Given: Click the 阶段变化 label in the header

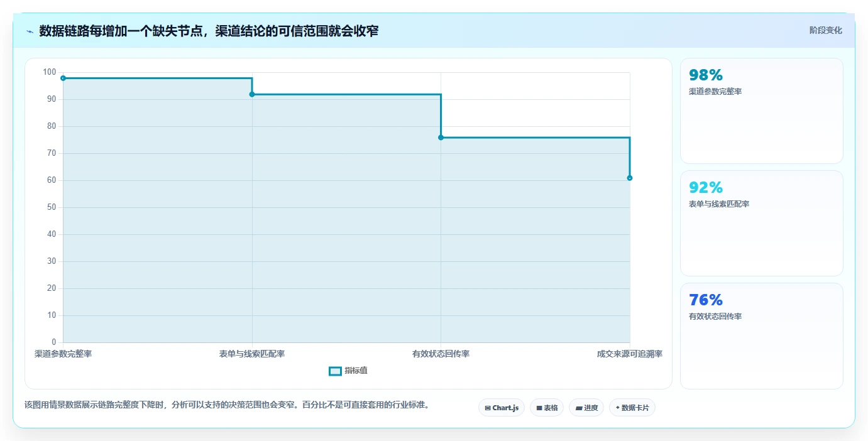Looking at the screenshot, I should coord(825,30).
